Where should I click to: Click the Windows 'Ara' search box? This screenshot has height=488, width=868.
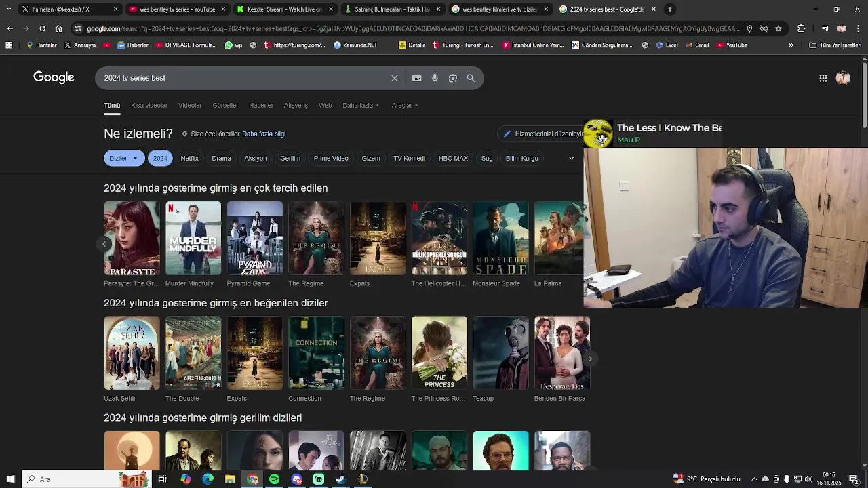(86, 479)
